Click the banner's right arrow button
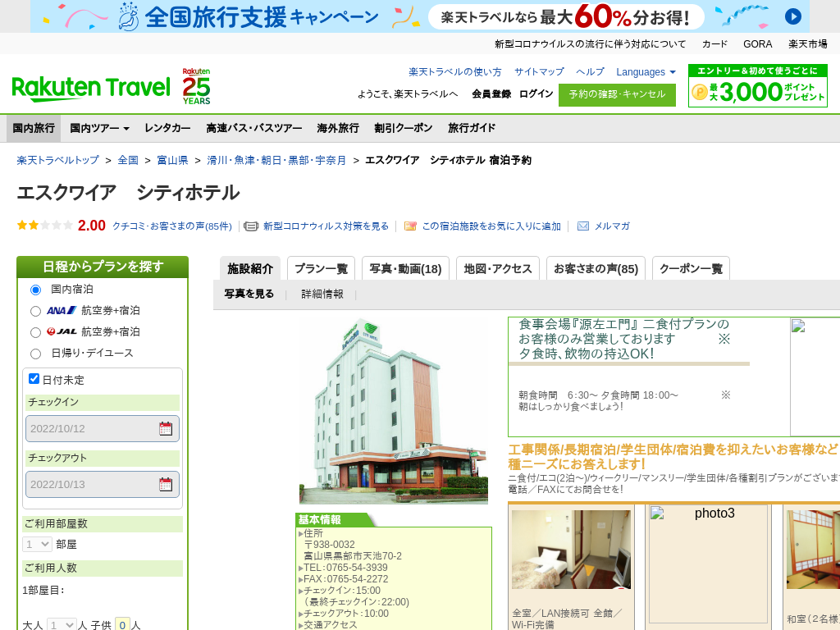The image size is (840, 630). point(792,16)
